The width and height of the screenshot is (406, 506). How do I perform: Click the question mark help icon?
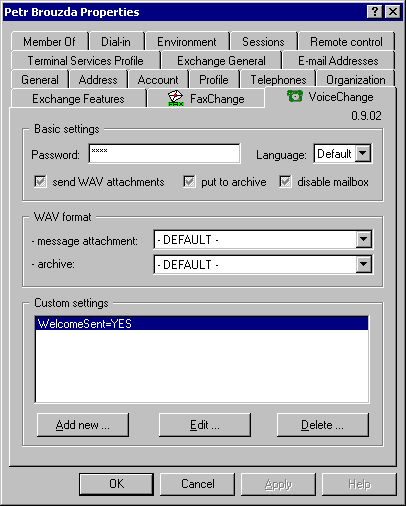point(374,12)
